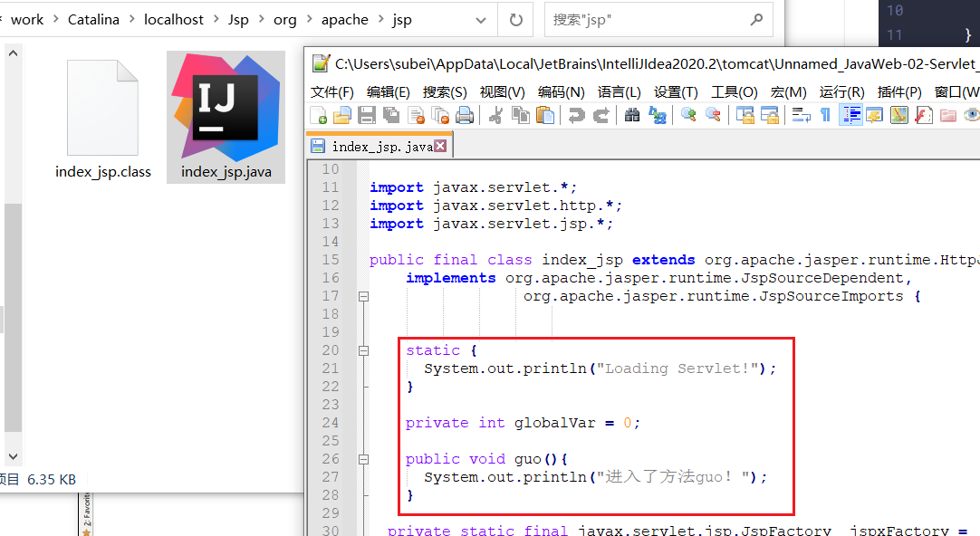Collapse the fold marker at line 26

point(365,459)
